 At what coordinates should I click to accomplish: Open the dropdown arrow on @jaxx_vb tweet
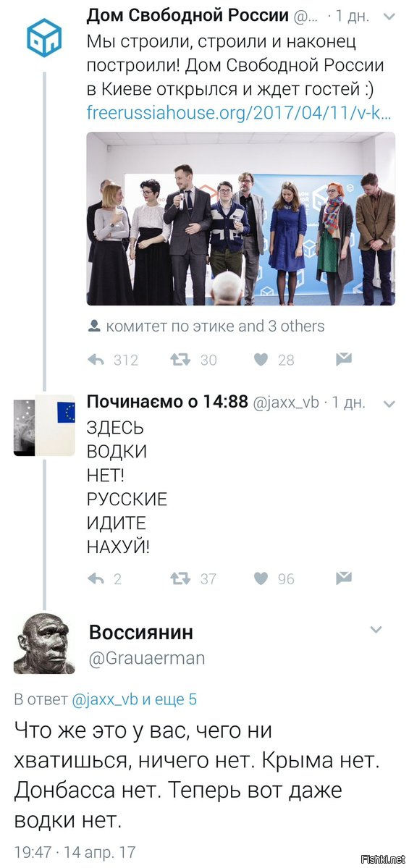(389, 405)
